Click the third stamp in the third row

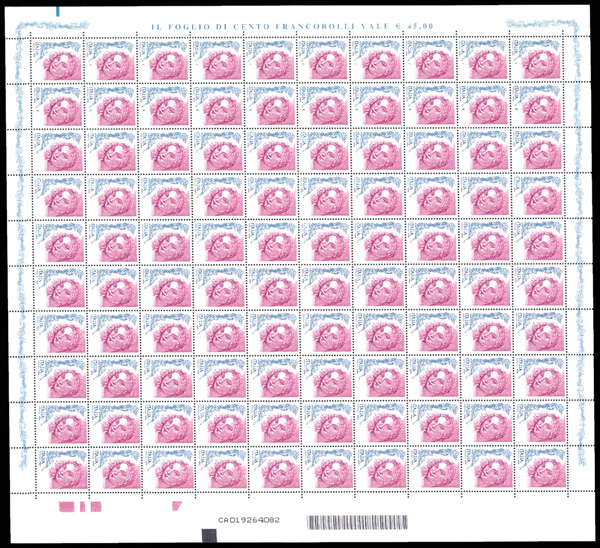click(165, 152)
